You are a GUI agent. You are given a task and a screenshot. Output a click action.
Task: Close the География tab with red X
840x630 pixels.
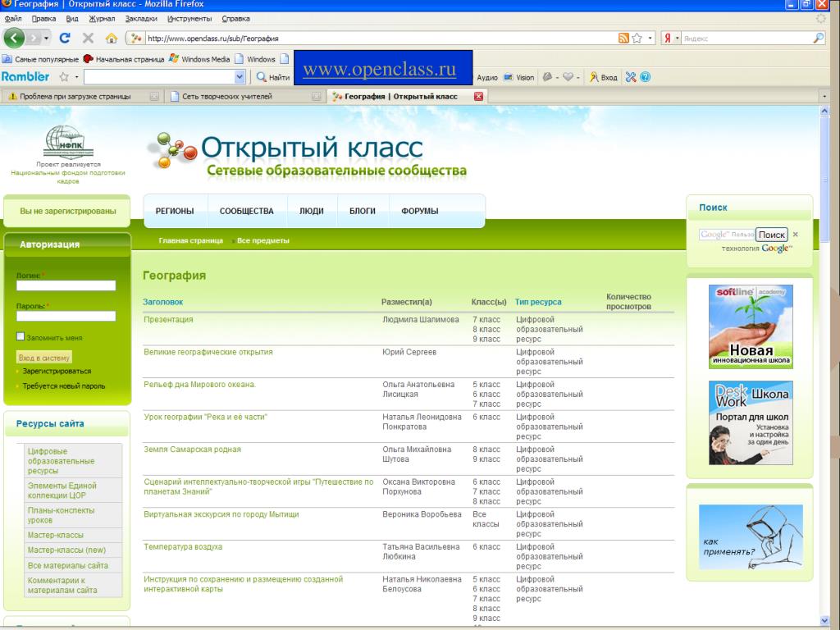pos(478,97)
